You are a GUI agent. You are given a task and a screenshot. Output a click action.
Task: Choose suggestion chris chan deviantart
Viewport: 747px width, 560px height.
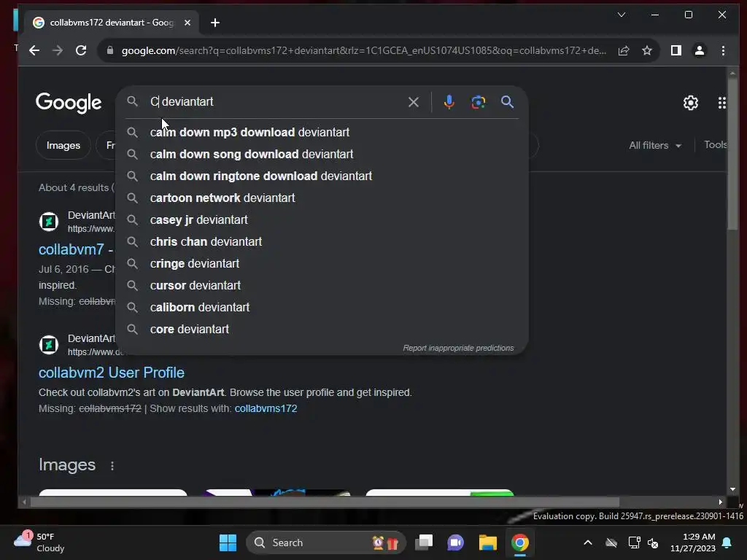click(x=322, y=242)
